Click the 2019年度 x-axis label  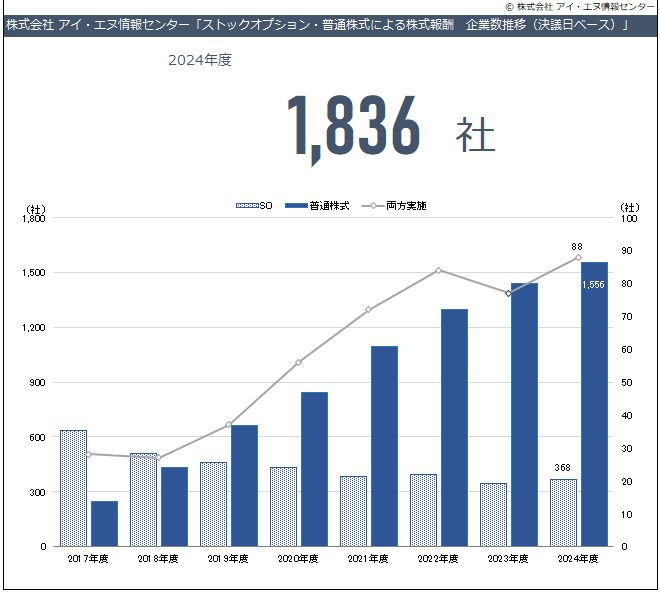(x=228, y=559)
